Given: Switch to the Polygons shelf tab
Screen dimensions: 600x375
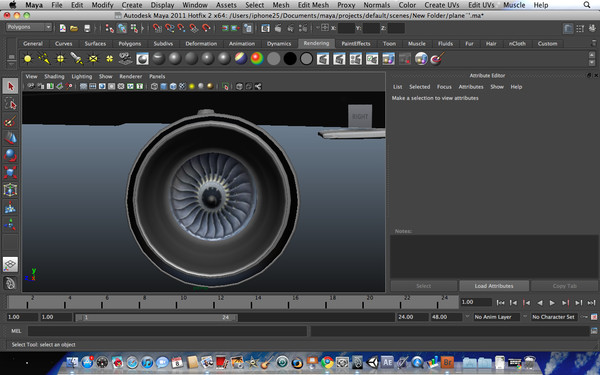Looking at the screenshot, I should click(x=129, y=44).
